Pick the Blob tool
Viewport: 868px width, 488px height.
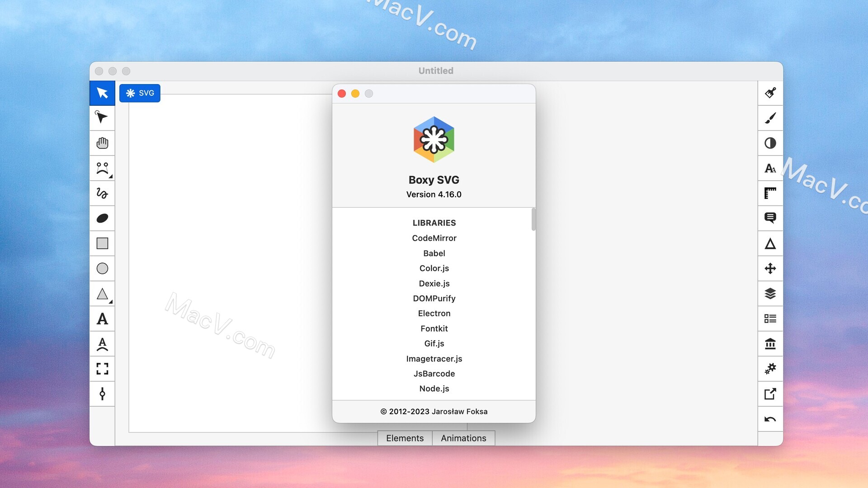click(x=102, y=218)
